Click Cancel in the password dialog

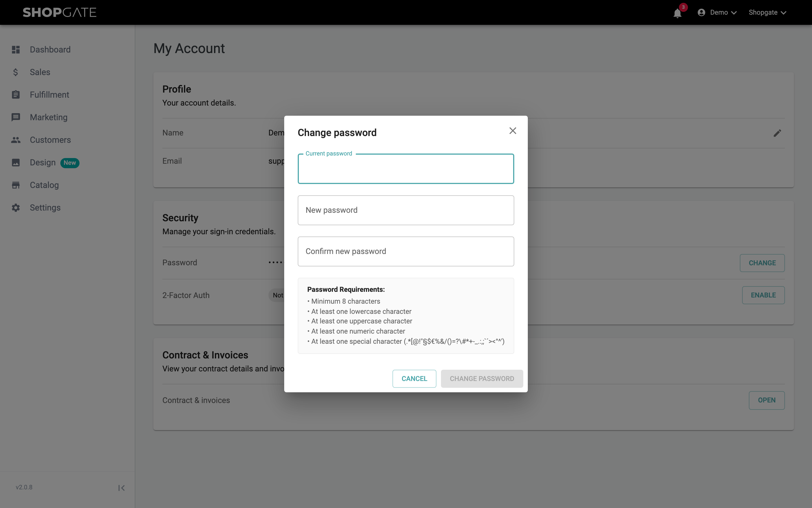tap(414, 379)
